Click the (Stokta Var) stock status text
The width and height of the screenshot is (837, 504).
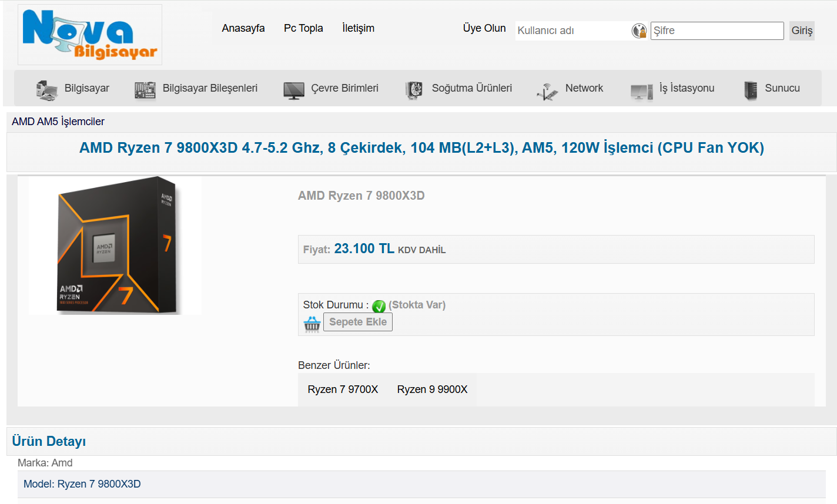click(417, 305)
